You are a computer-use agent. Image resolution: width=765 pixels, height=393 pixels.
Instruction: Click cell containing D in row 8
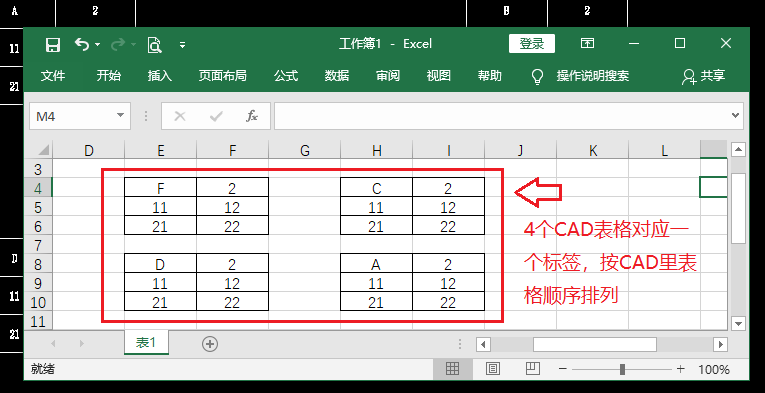point(161,264)
